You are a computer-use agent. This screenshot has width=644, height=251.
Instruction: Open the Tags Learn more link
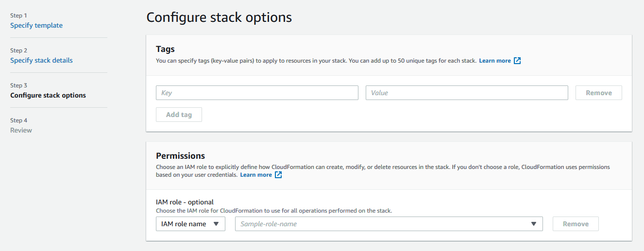pos(494,61)
